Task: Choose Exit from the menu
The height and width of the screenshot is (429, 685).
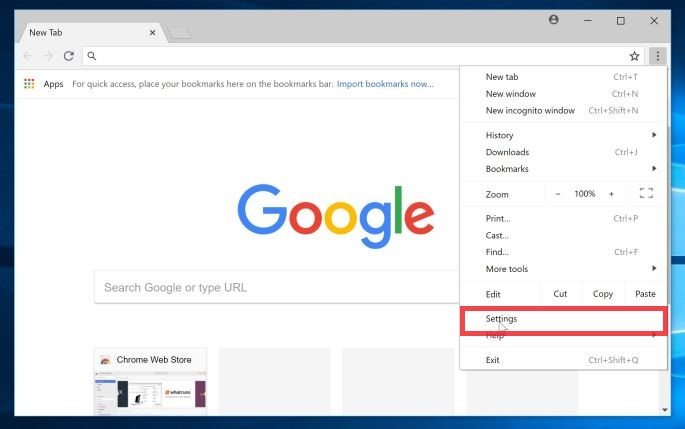Action: point(563,360)
